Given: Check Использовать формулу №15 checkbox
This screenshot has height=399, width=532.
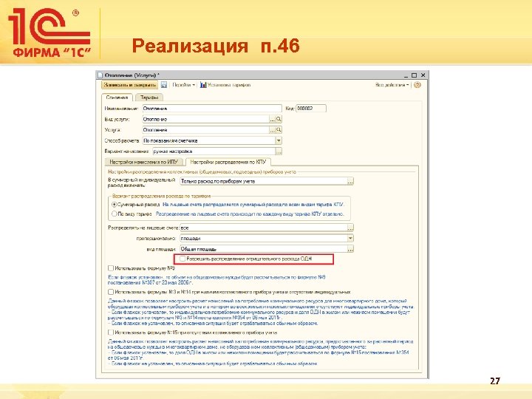Looking at the screenshot, I should [111, 332].
